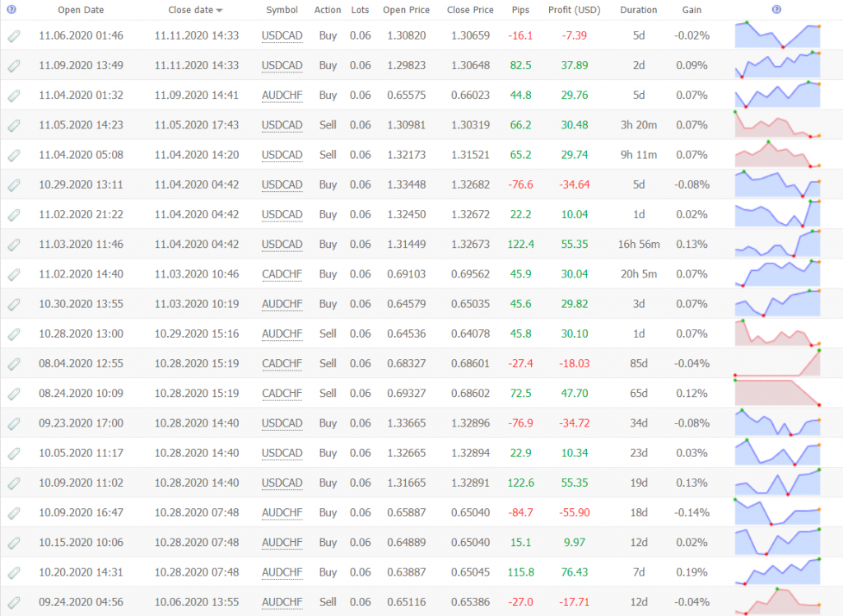The width and height of the screenshot is (843, 616).
Task: Click the tag icon for 11.06.2020 01:46 trade
Action: coord(14,36)
